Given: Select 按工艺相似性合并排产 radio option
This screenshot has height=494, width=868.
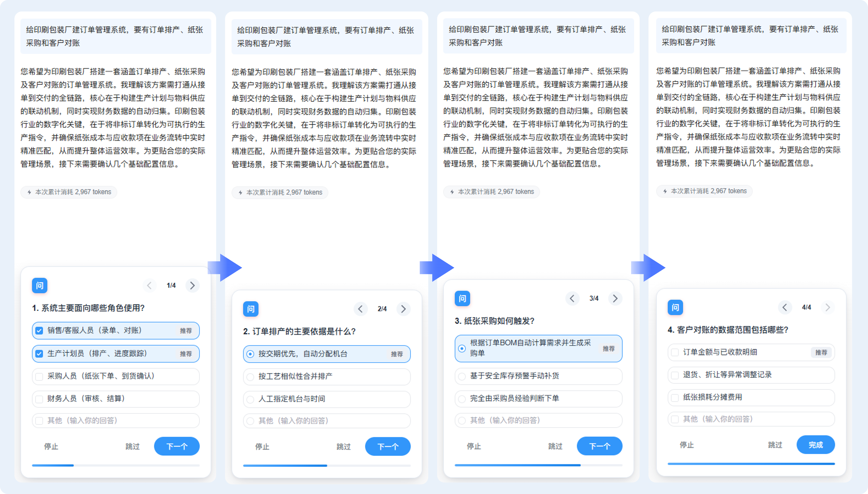Looking at the screenshot, I should 327,377.
